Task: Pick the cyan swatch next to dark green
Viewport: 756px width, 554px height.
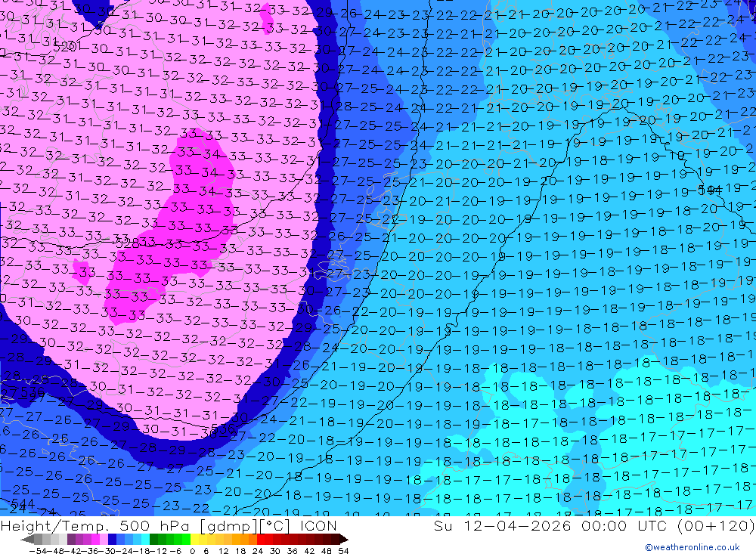Action: pyautogui.click(x=145, y=539)
